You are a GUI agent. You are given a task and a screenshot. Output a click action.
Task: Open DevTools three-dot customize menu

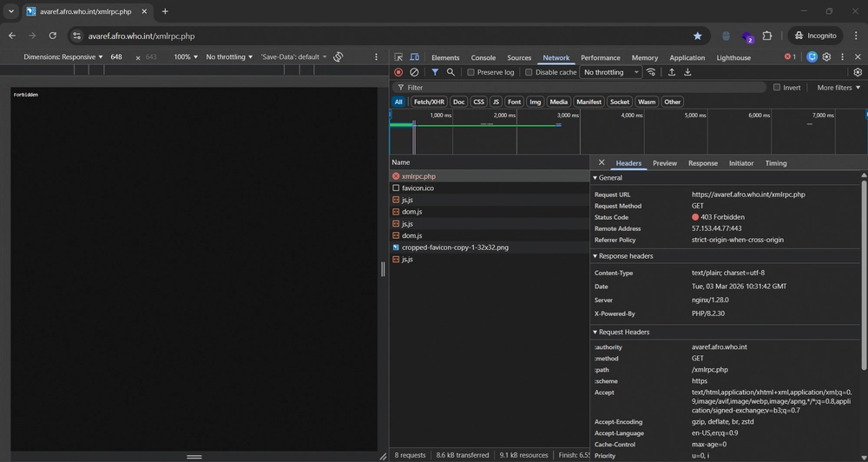[x=842, y=56]
